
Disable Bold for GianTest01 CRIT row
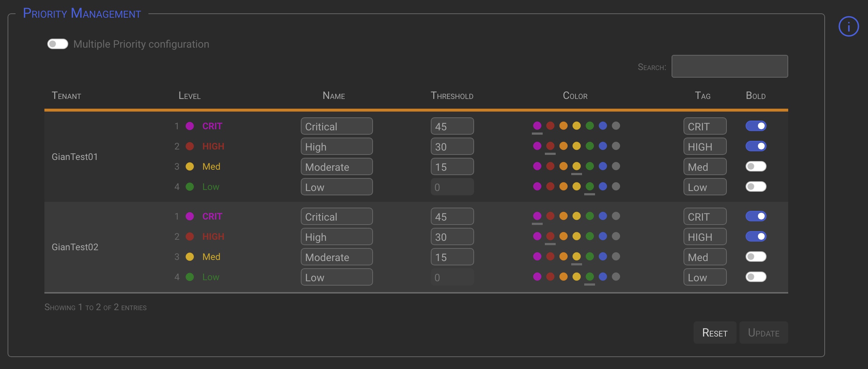[x=756, y=126]
